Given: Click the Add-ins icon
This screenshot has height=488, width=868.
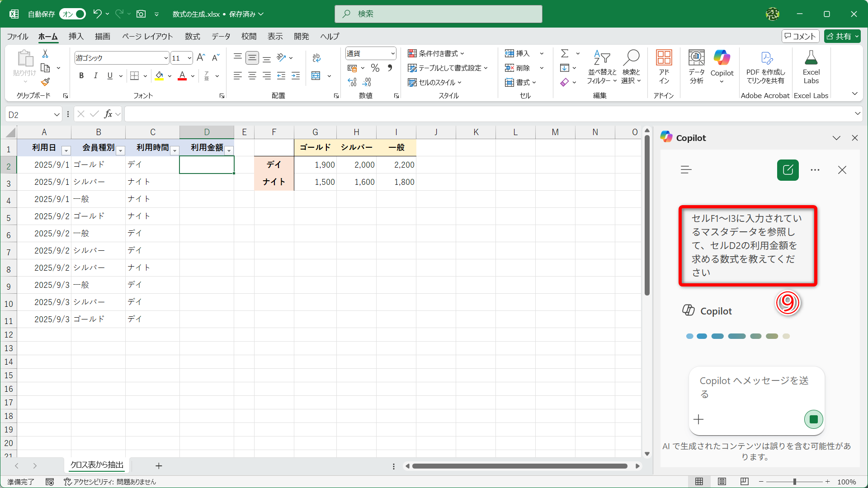Looking at the screenshot, I should [664, 58].
